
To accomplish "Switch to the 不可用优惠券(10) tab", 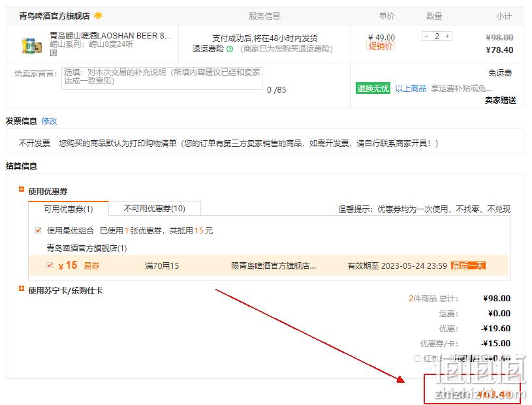I will [154, 209].
